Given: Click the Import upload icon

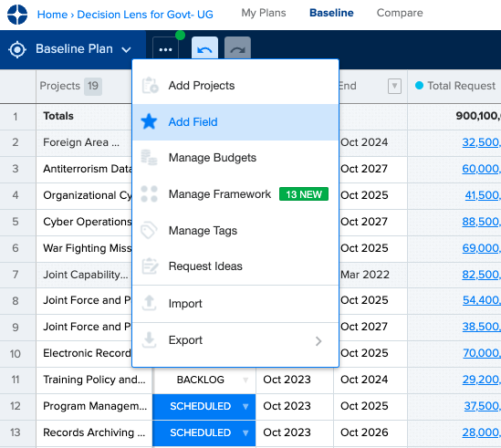Looking at the screenshot, I should click(x=150, y=303).
